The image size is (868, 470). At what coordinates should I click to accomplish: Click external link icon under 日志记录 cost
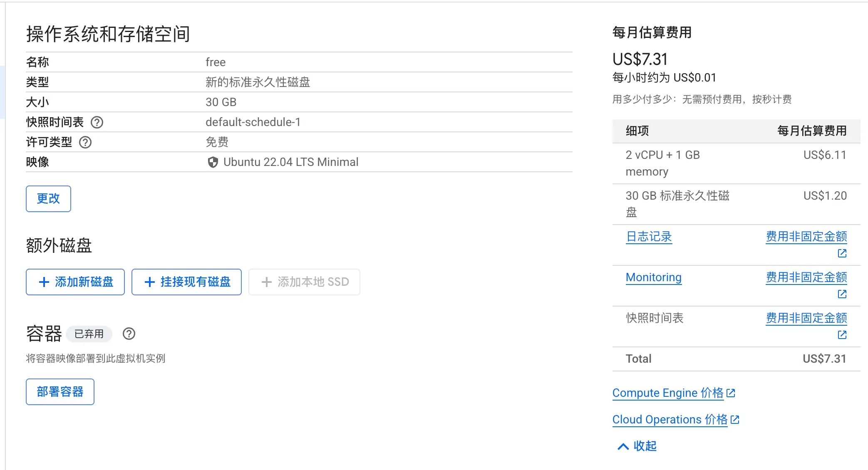point(842,253)
